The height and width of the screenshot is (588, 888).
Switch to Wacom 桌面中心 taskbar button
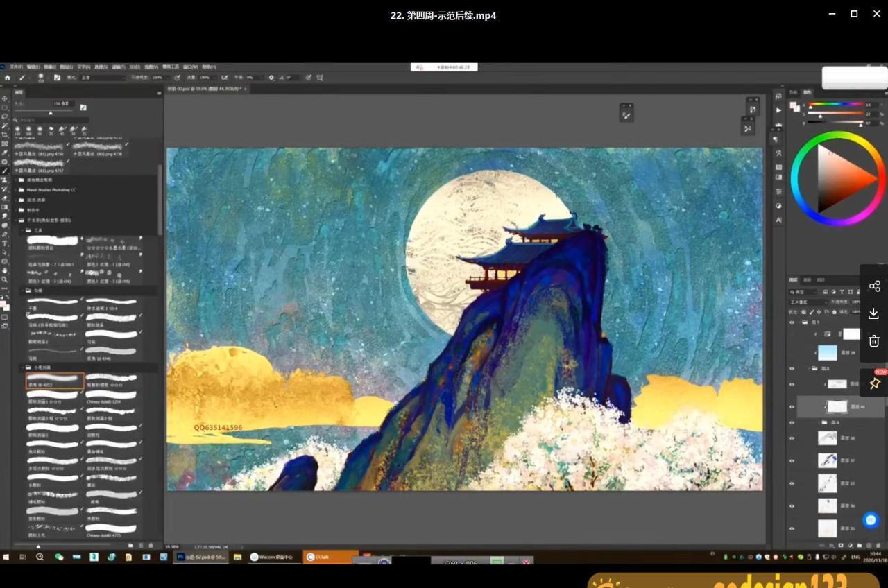tap(275, 557)
